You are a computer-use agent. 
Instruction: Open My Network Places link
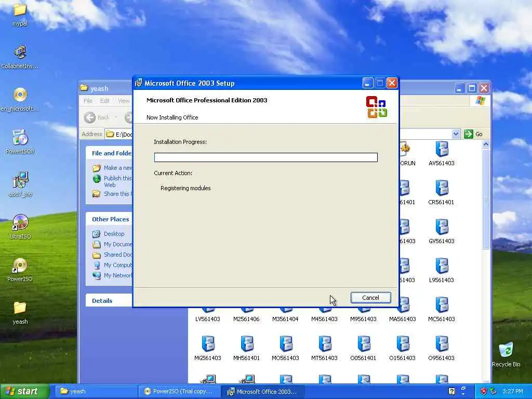[113, 275]
